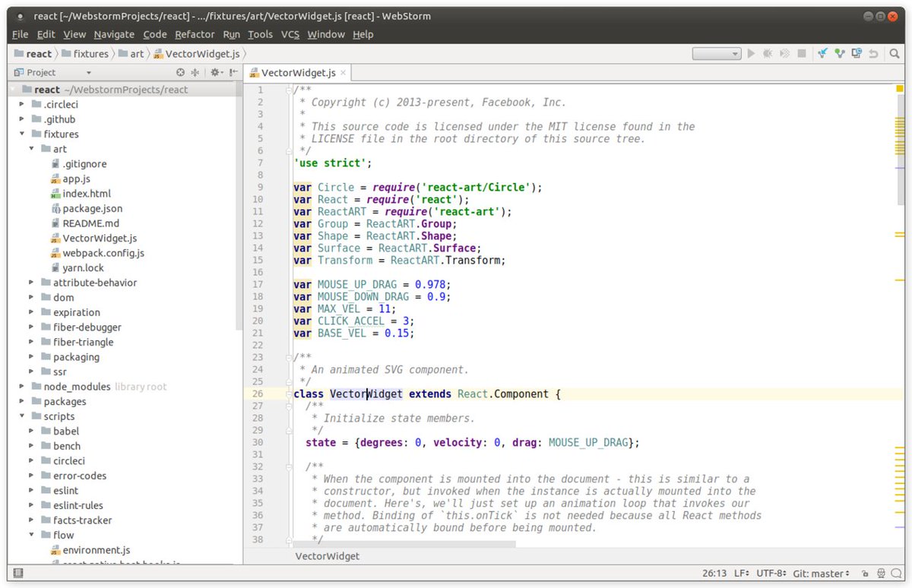The width and height of the screenshot is (912, 588).
Task: Open the Project view dropdown arrow
Action: tap(89, 73)
